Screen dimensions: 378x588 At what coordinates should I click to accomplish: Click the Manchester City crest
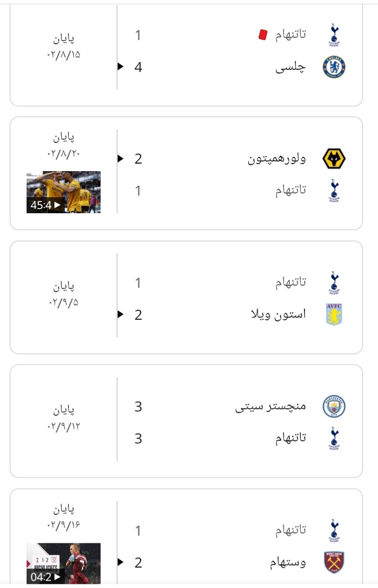coord(334,406)
